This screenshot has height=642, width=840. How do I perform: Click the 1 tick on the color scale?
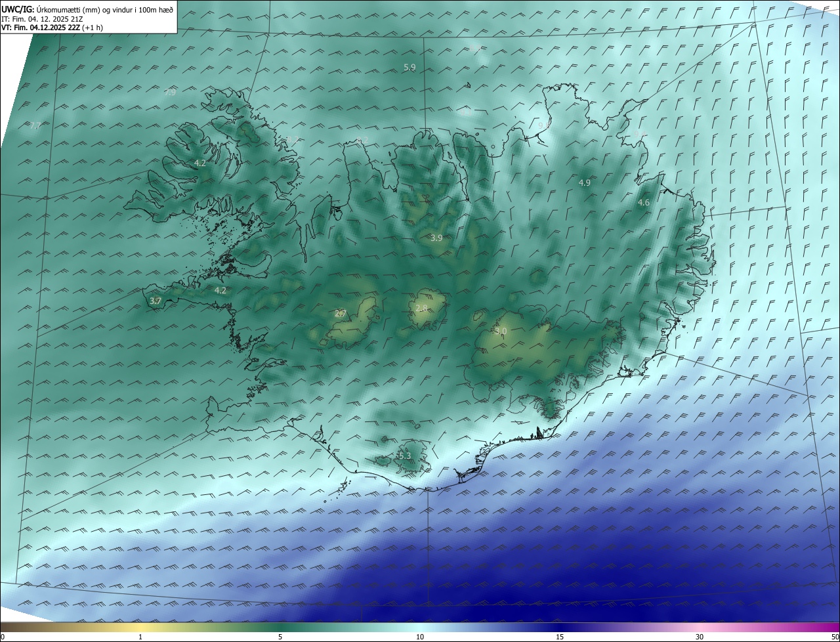pos(140,637)
